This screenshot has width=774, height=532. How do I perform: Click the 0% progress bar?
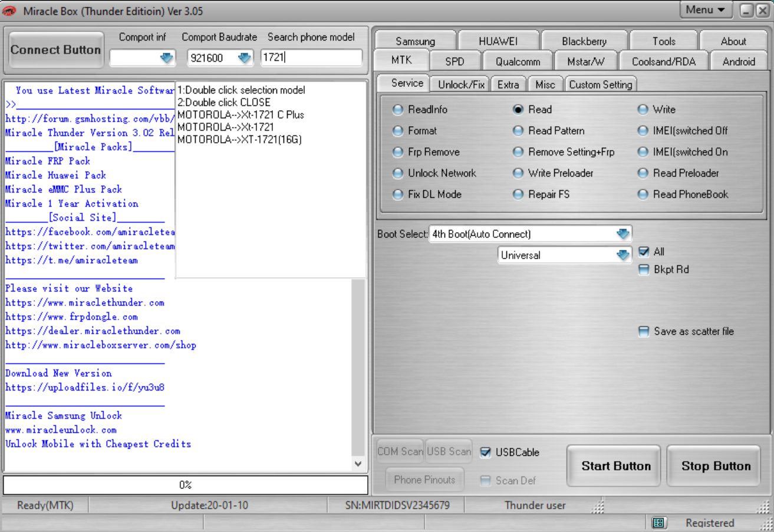185,485
